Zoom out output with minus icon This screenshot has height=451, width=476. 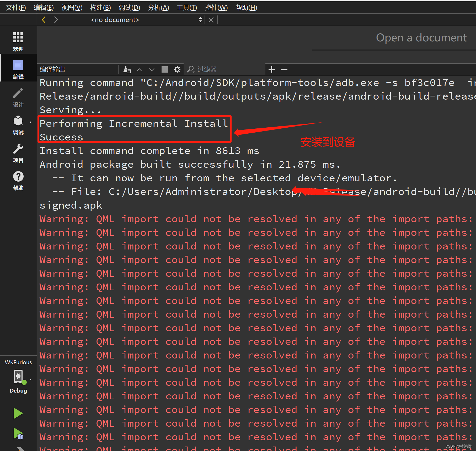click(284, 69)
